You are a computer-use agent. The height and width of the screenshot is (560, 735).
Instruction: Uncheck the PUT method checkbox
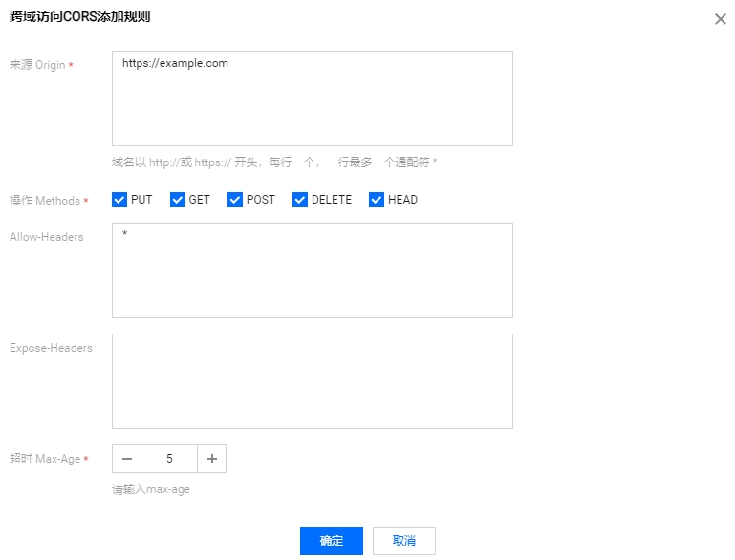click(x=119, y=200)
